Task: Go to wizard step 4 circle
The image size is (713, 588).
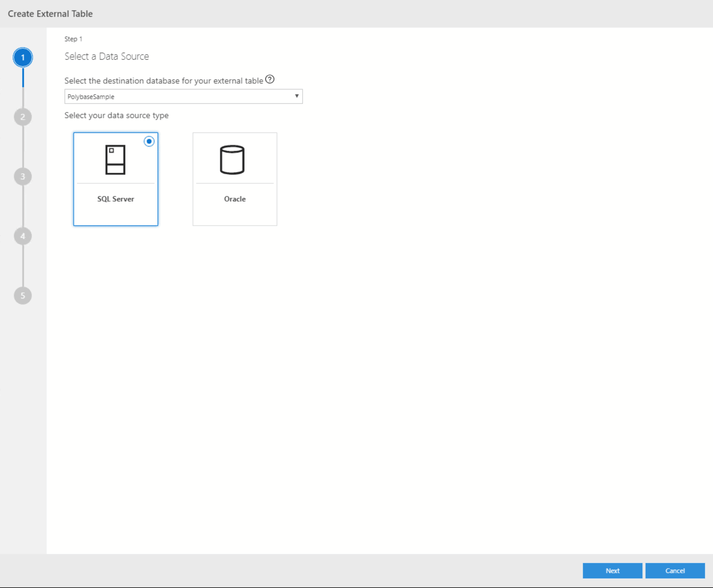Action: [23, 236]
